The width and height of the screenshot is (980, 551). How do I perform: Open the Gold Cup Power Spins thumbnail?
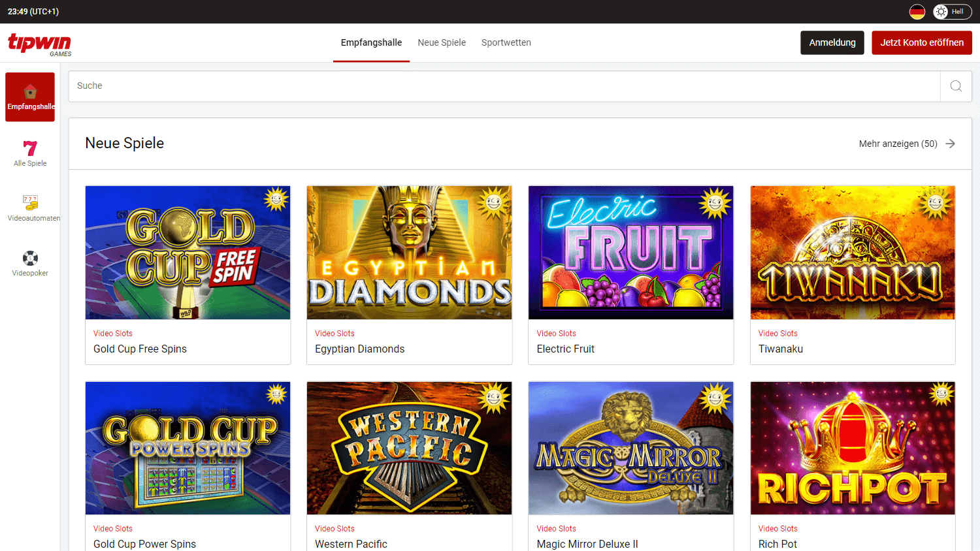pyautogui.click(x=188, y=449)
